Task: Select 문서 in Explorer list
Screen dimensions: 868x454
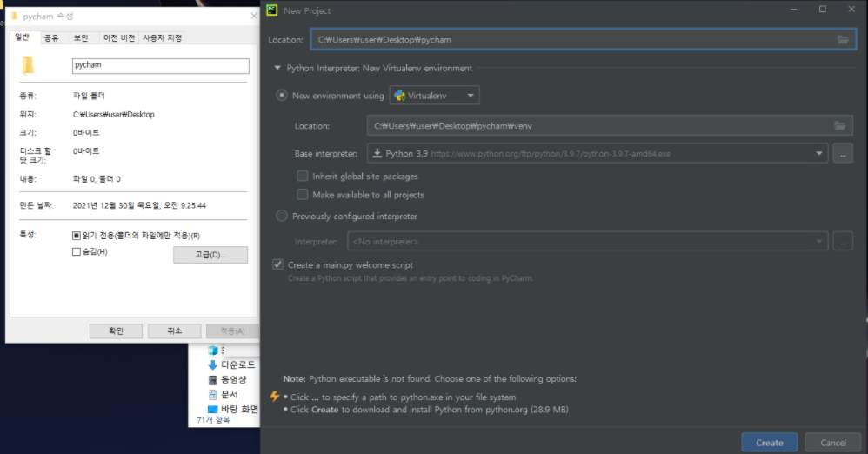Action: 230,394
